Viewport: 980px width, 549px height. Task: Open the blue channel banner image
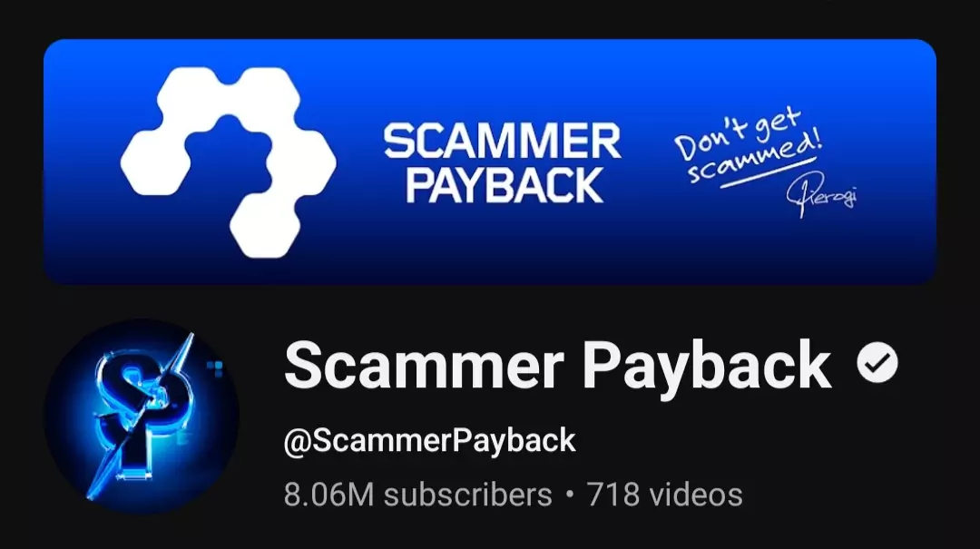pos(489,162)
